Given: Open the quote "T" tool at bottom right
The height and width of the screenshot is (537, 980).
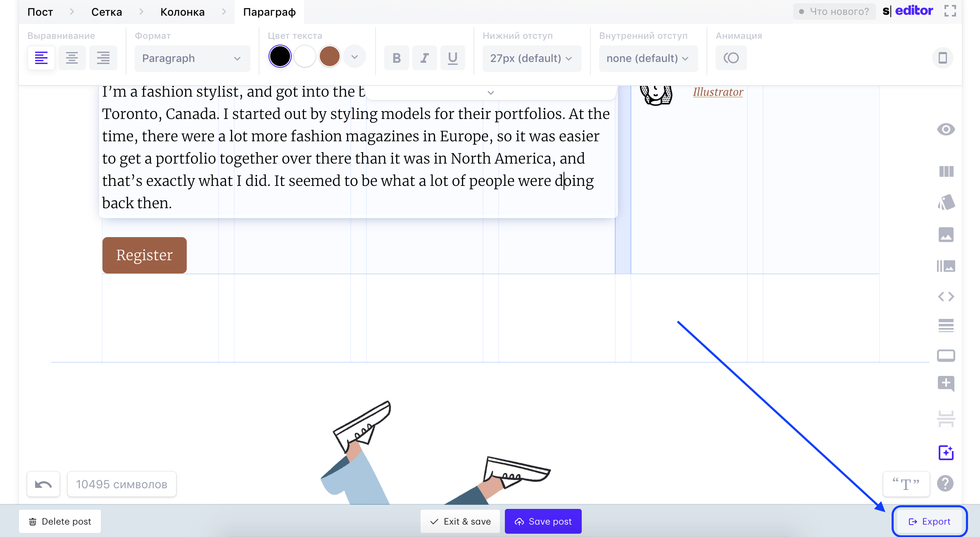Looking at the screenshot, I should click(906, 484).
